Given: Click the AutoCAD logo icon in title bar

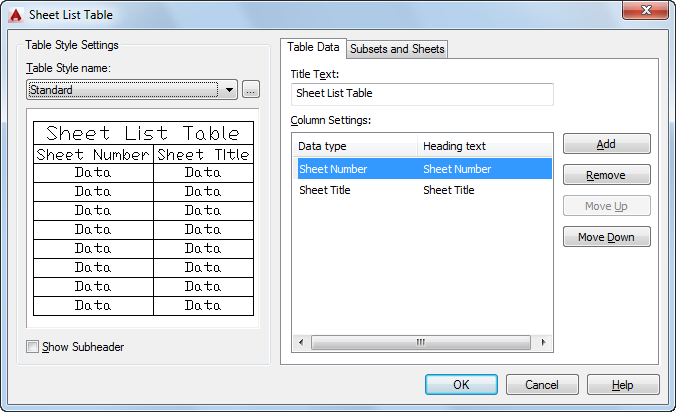Looking at the screenshot, I should (x=15, y=15).
